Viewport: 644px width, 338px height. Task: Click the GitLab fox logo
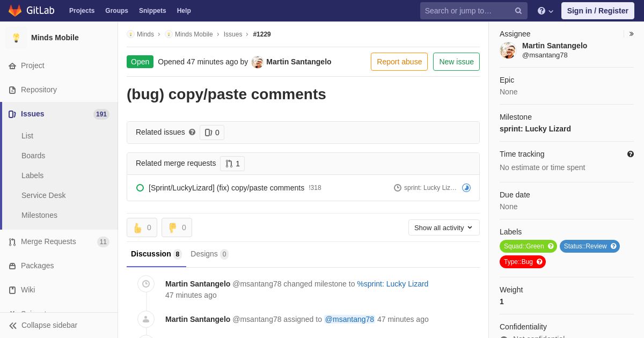pos(15,11)
